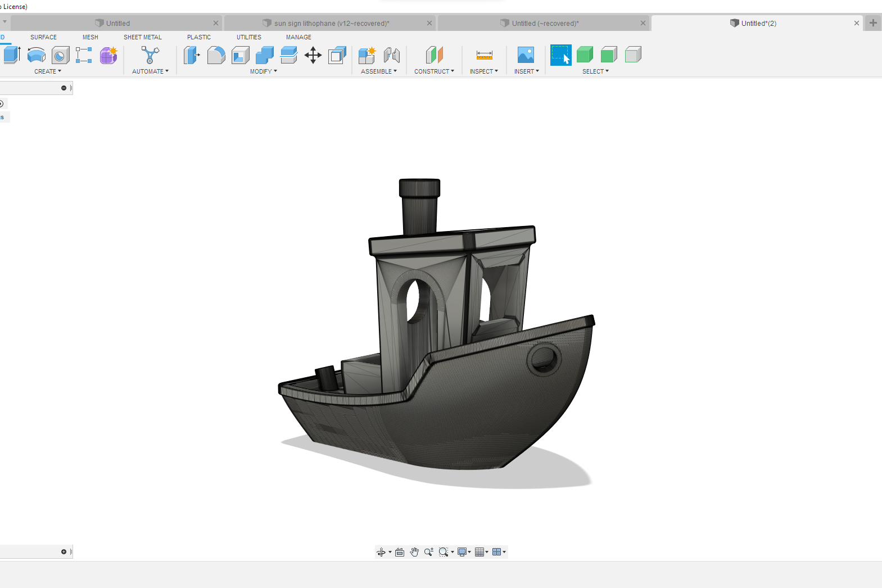The image size is (882, 588).
Task: Open the Zoom Window dropdown arrow
Action: [453, 553]
